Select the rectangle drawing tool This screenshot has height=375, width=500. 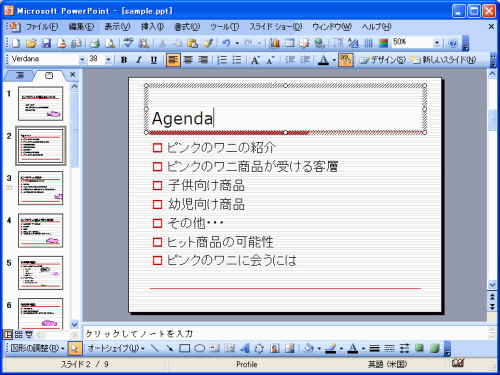[185, 348]
